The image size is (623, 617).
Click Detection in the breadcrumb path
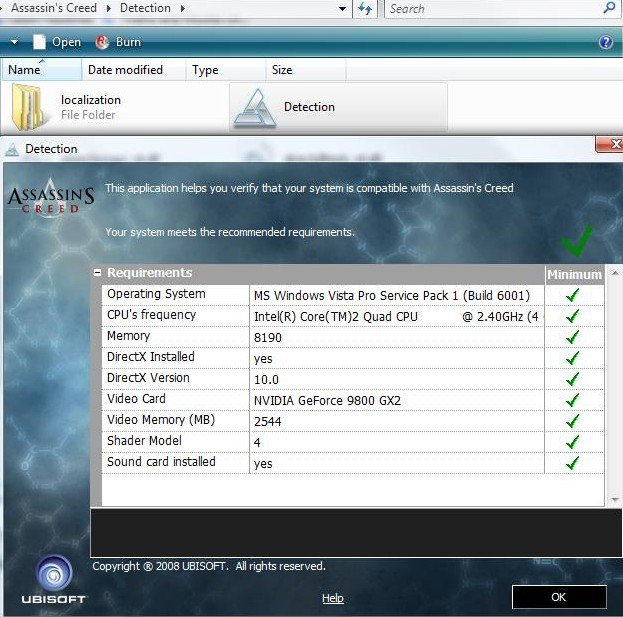[x=145, y=8]
